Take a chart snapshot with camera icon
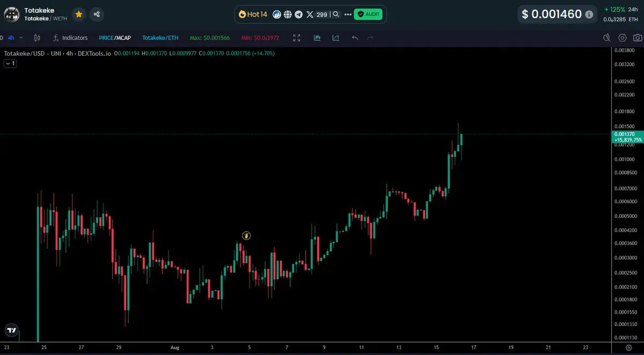This screenshot has height=355, width=644. coord(637,38)
